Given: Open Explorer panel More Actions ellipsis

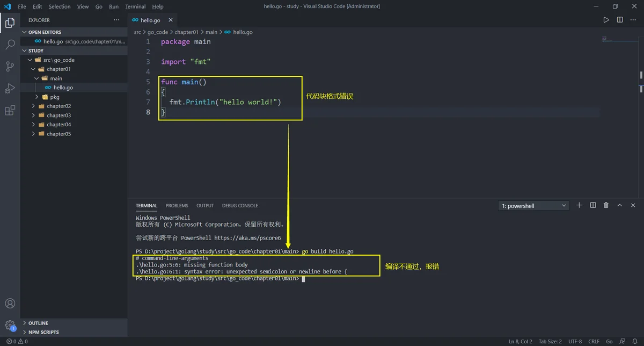Looking at the screenshot, I should [x=116, y=20].
